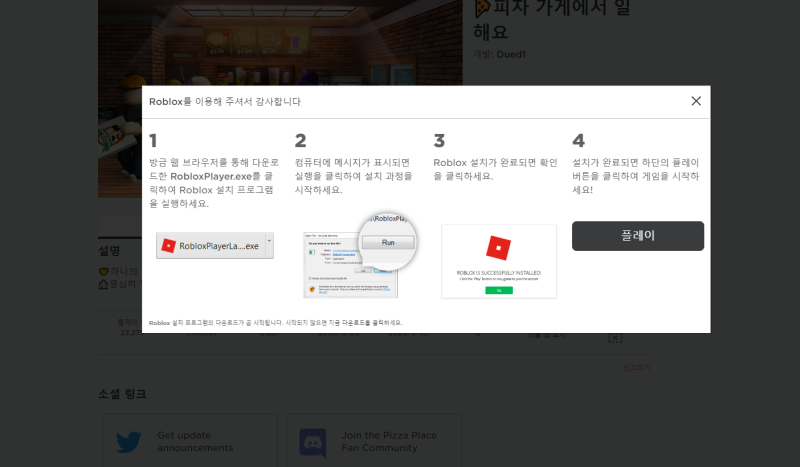Click the green Ok button in the step 3 image
This screenshot has height=467, width=800.
pyautogui.click(x=499, y=290)
